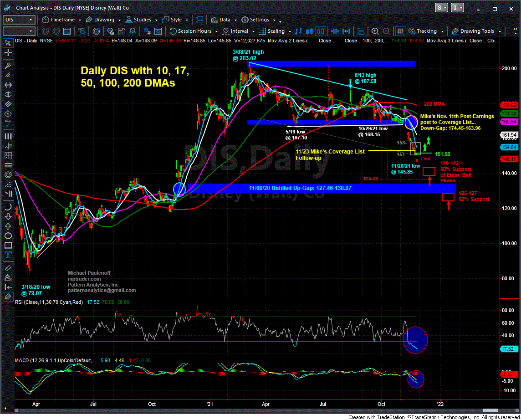Select the crosshair cursor tool

(8, 52)
